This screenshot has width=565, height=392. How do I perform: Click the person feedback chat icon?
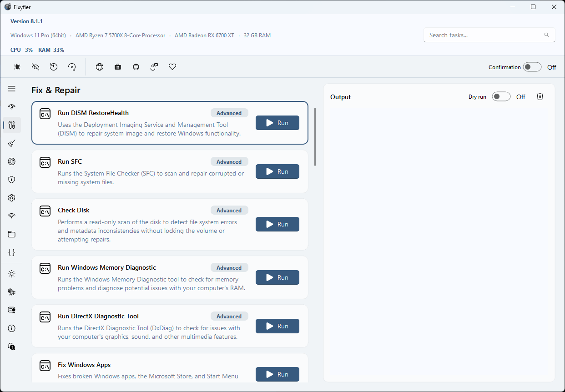[154, 67]
